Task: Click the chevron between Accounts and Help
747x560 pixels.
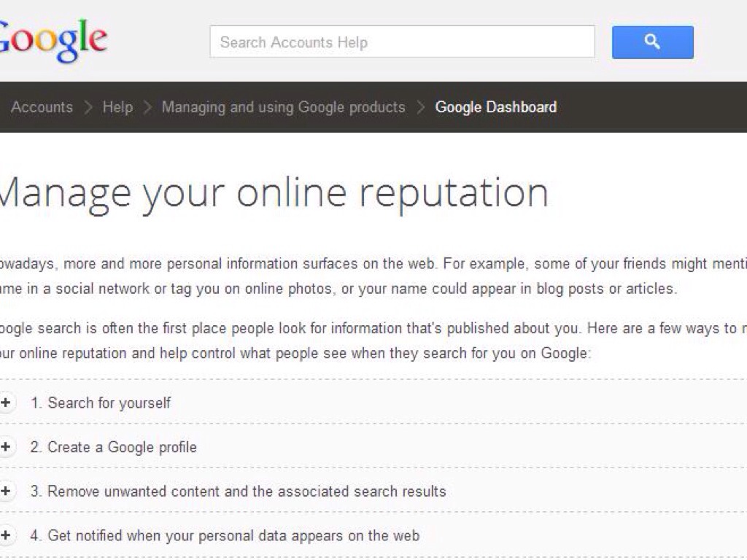Action: (88, 107)
